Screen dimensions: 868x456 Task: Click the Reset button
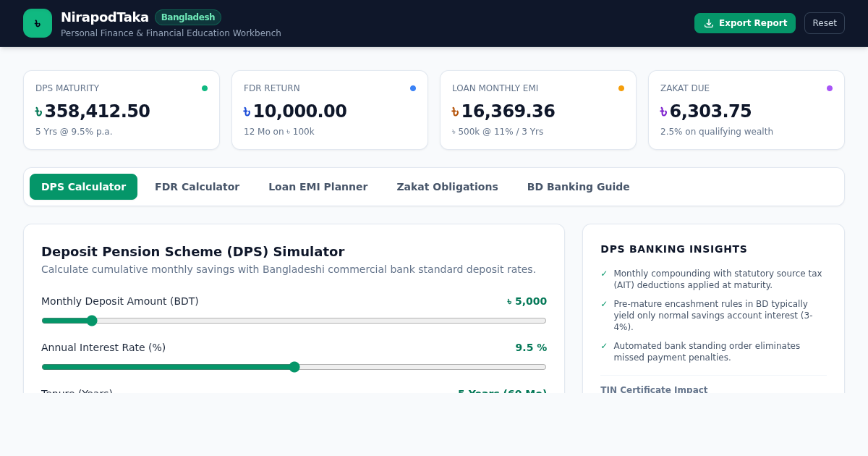825,23
